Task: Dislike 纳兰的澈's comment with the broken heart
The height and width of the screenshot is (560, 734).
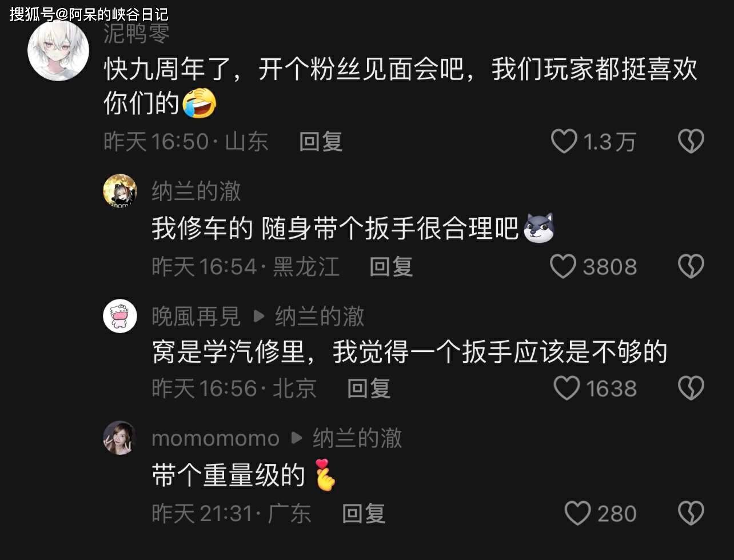Action: (691, 266)
